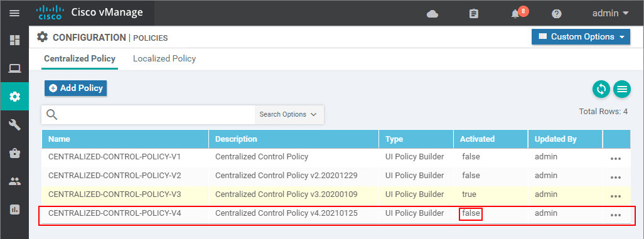Expand the Custom Options dropdown
644x239 pixels.
(x=581, y=36)
